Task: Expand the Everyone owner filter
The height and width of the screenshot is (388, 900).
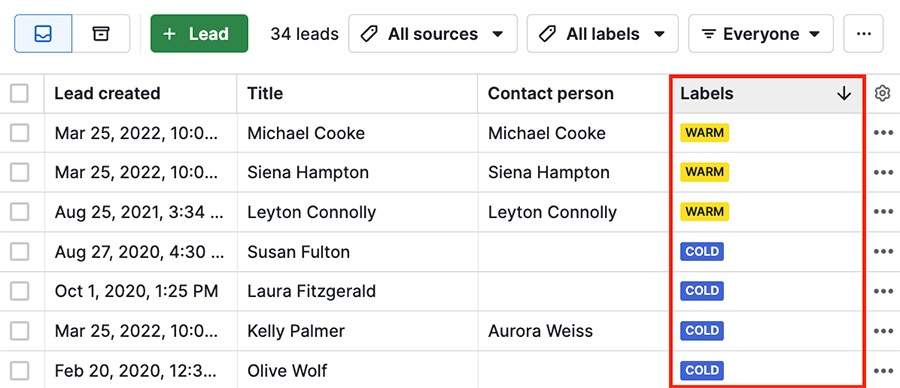Action: pos(761,34)
